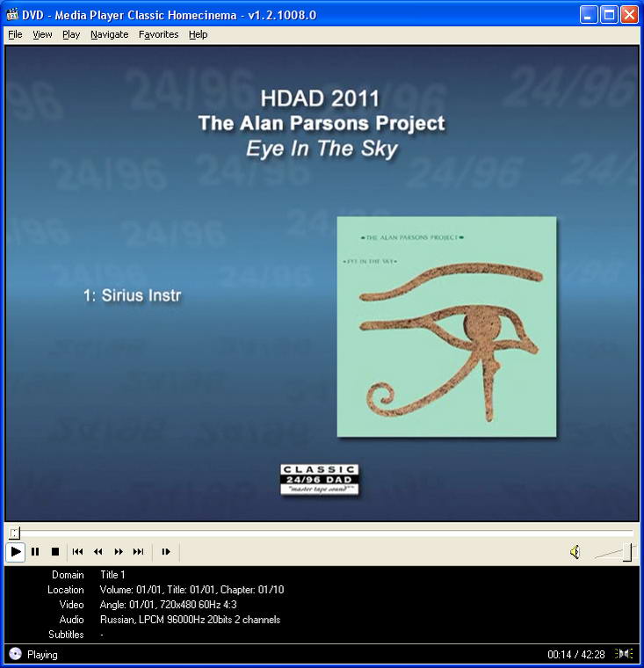Maximize the Media Player Classic window

[x=609, y=15]
